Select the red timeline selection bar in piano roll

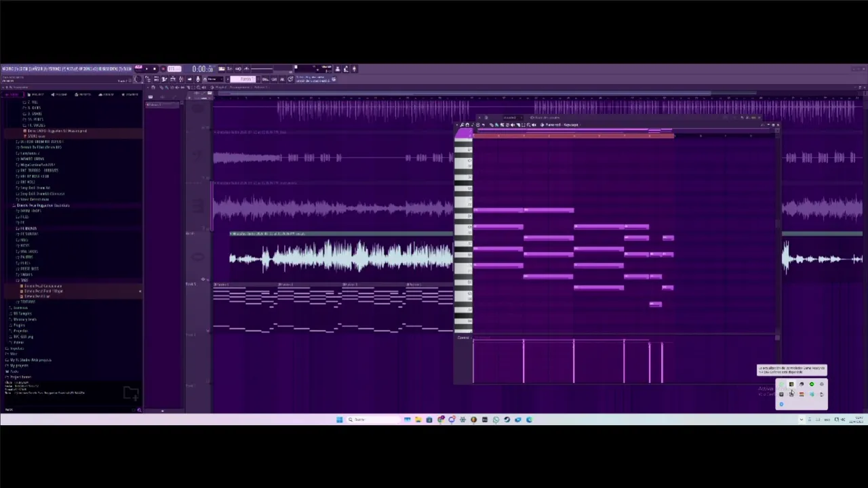point(573,136)
